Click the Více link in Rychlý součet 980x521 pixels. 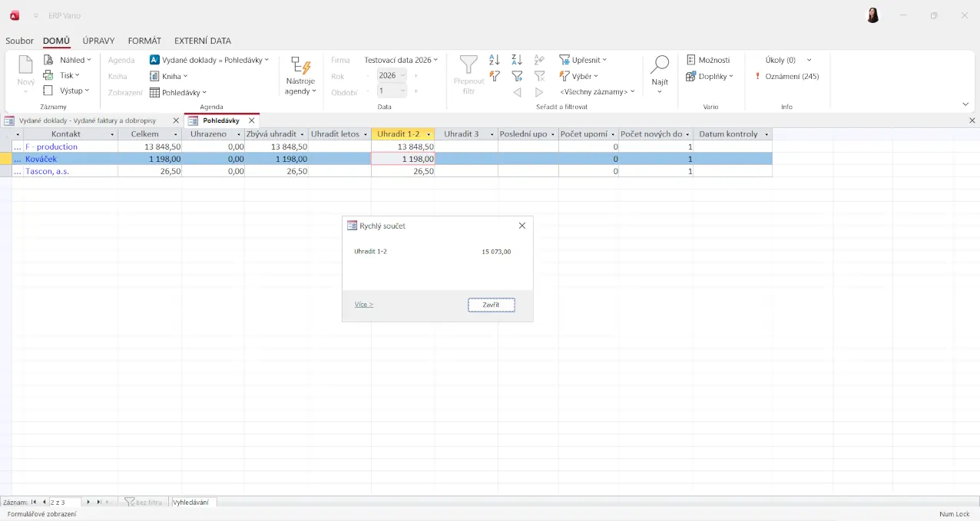tap(363, 305)
